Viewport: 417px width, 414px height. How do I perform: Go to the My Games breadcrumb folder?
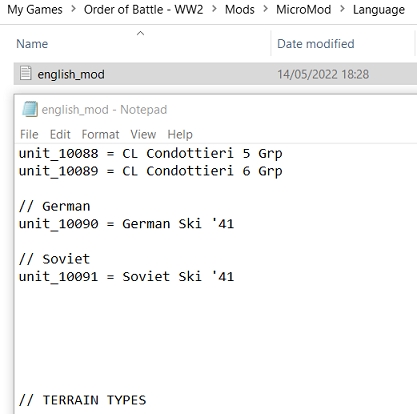point(35,10)
